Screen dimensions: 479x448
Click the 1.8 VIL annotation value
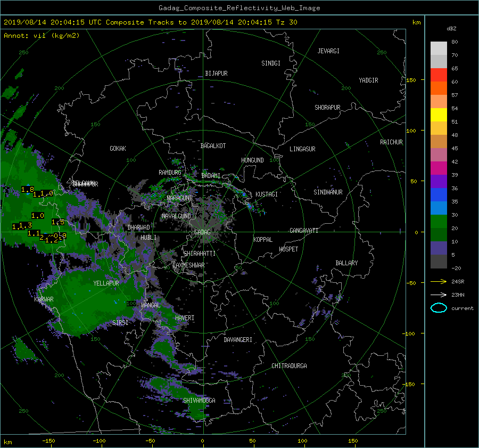point(28,190)
